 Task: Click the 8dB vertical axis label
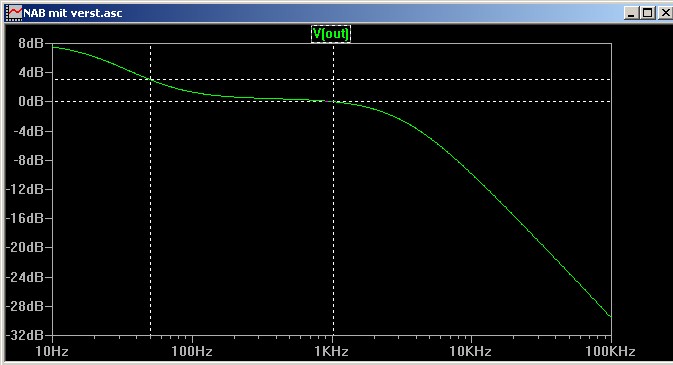pyautogui.click(x=31, y=43)
